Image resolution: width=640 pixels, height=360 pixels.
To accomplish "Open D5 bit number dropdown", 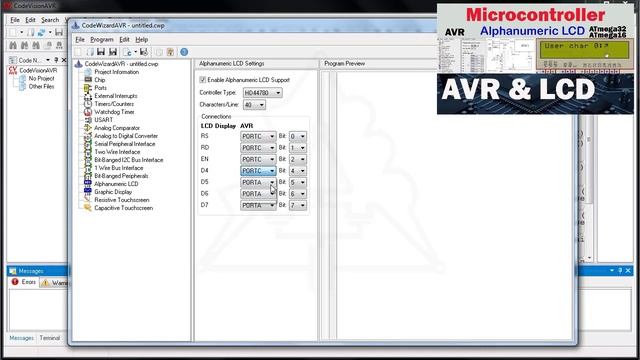I will [298, 182].
